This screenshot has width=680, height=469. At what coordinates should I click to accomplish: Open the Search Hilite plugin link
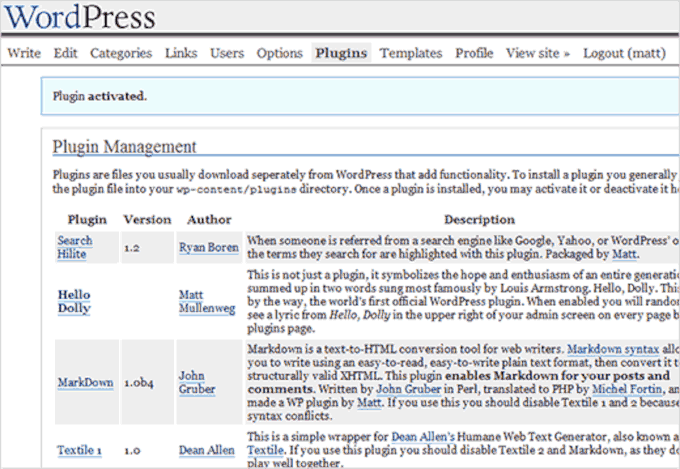[x=75, y=247]
